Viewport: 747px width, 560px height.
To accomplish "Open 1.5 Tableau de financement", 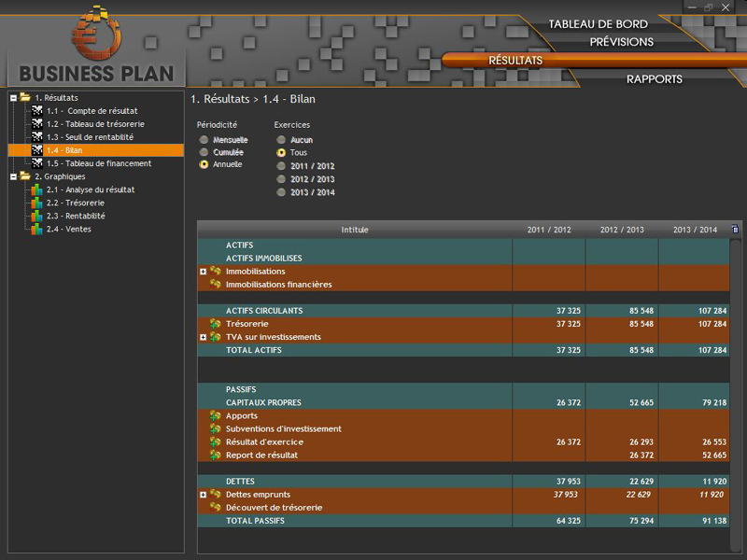I will [99, 163].
